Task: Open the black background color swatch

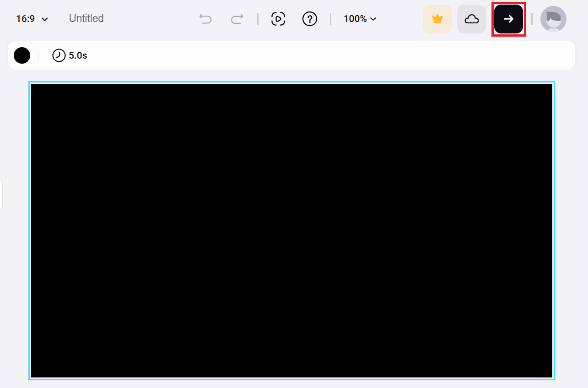Action: [22, 55]
